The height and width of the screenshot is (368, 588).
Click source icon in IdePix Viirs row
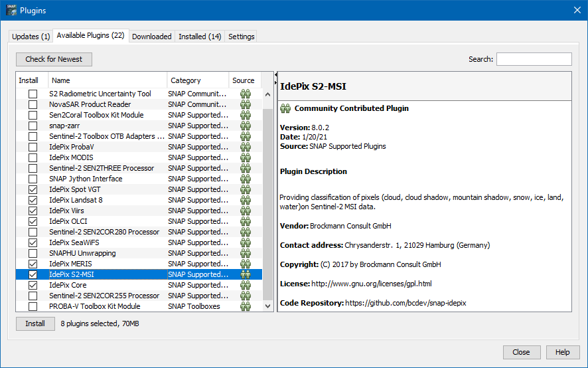click(246, 211)
